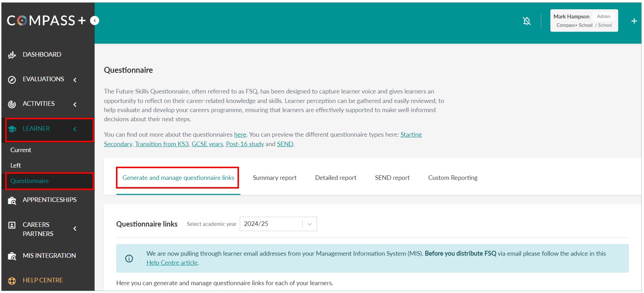Open Questionnaire in the sidebar
644x293 pixels.
pos(30,181)
